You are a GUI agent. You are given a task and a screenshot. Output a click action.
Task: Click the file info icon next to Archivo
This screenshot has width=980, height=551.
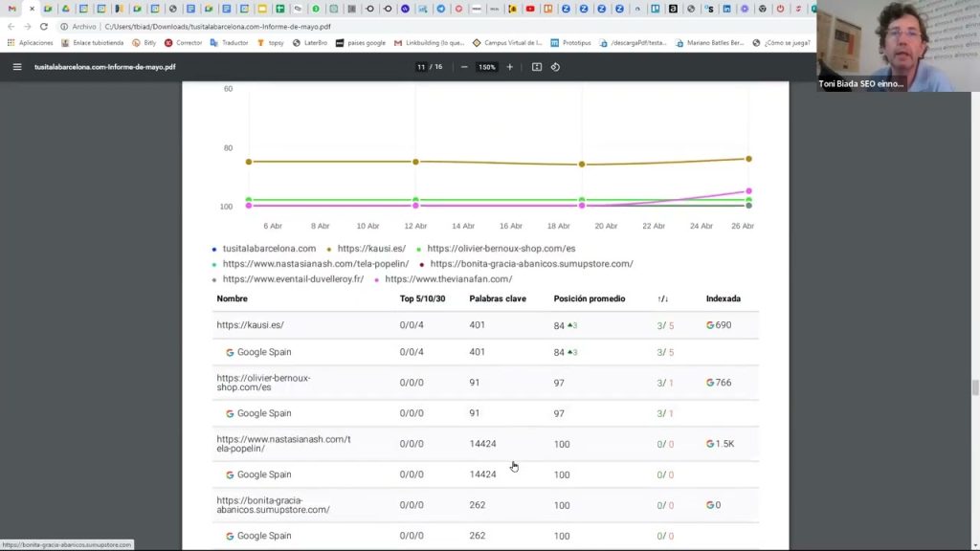point(64,27)
